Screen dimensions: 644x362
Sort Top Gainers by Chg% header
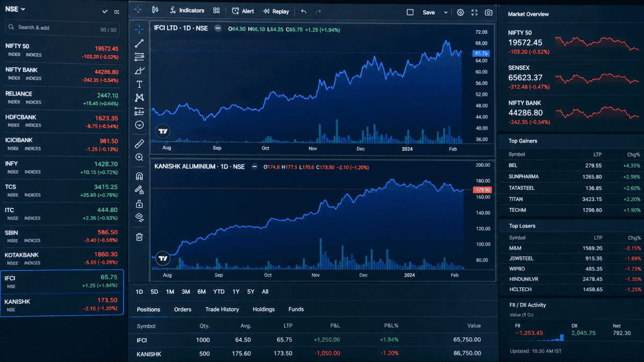tap(634, 154)
